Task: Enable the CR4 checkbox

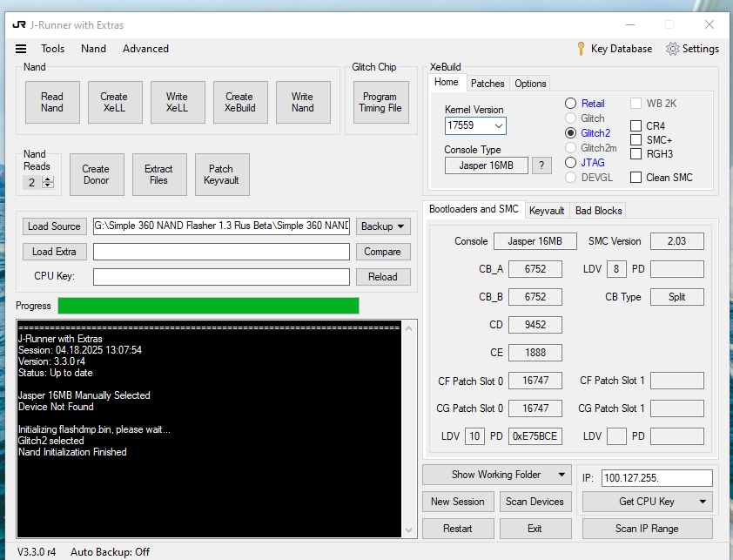Action: [x=636, y=126]
